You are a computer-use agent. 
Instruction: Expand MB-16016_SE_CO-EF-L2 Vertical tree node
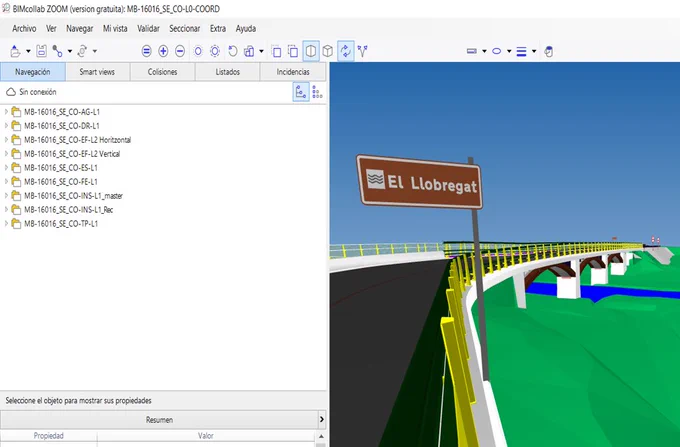coord(6,153)
